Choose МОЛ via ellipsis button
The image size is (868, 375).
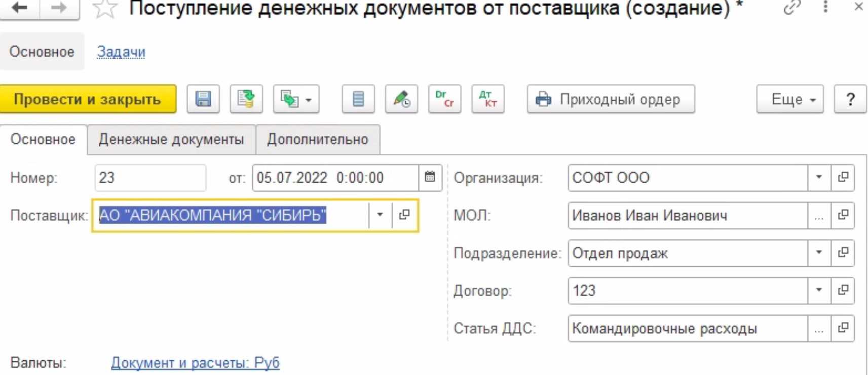coord(819,215)
